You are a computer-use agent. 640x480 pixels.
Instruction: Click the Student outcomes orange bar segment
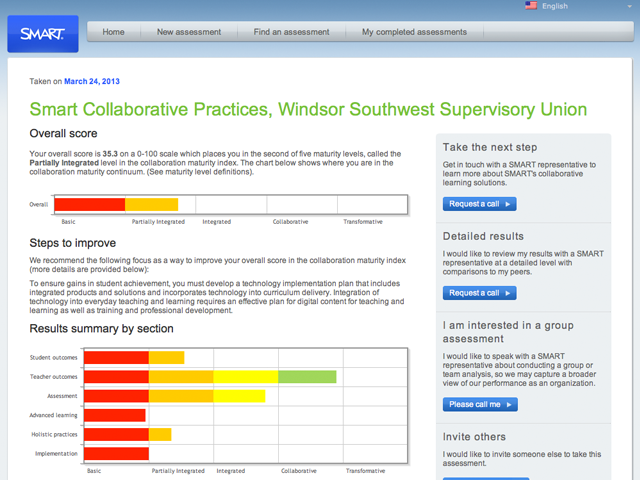(167, 358)
